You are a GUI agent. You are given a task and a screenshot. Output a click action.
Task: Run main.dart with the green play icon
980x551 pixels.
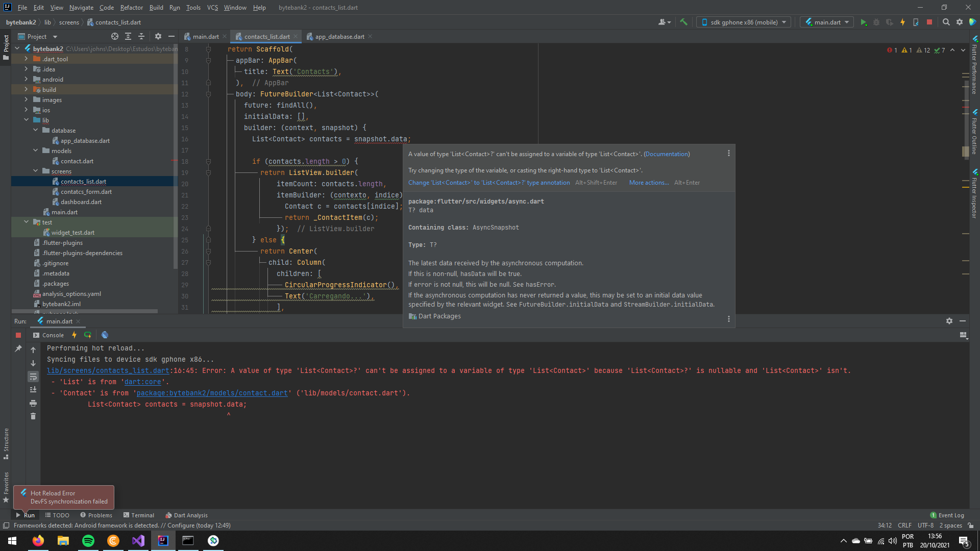[x=864, y=22]
